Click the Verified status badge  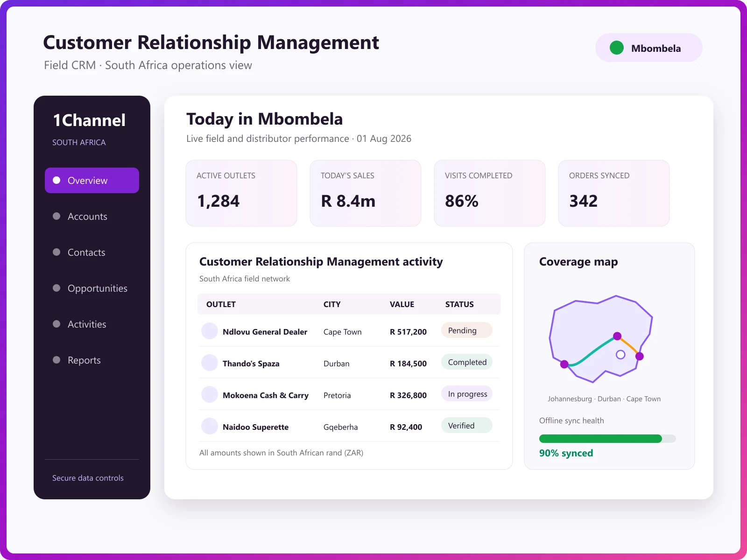(467, 426)
